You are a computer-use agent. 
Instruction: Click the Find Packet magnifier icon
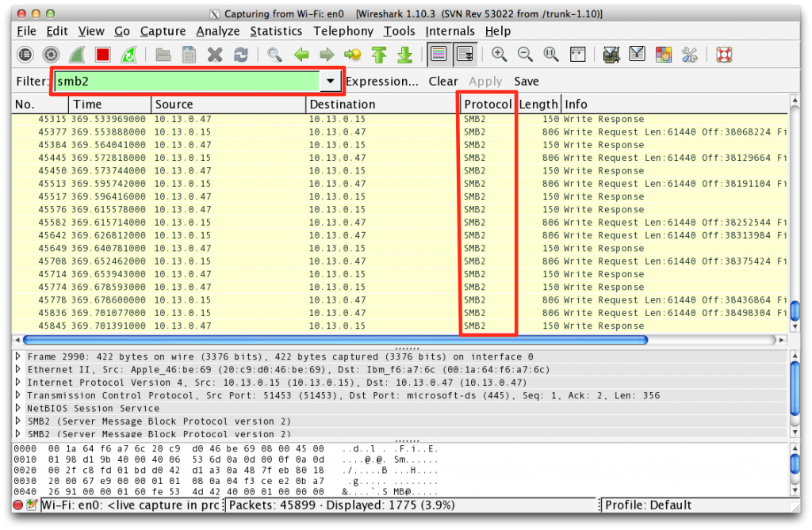pos(275,54)
